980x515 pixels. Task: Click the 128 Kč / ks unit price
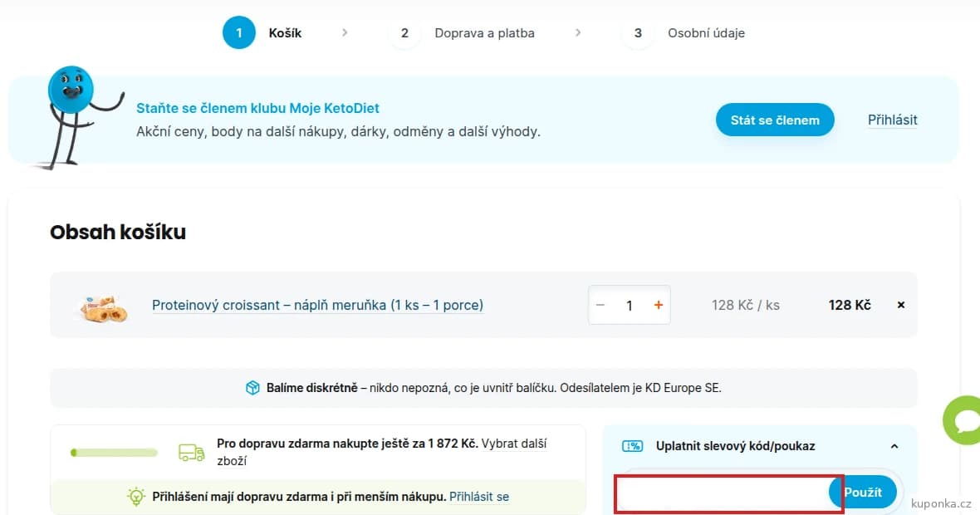(745, 306)
